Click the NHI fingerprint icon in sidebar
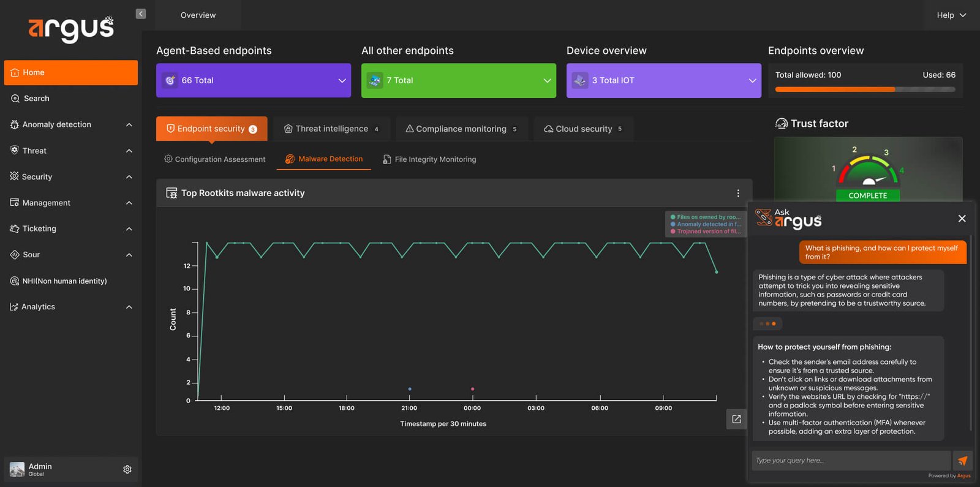 pos(15,281)
